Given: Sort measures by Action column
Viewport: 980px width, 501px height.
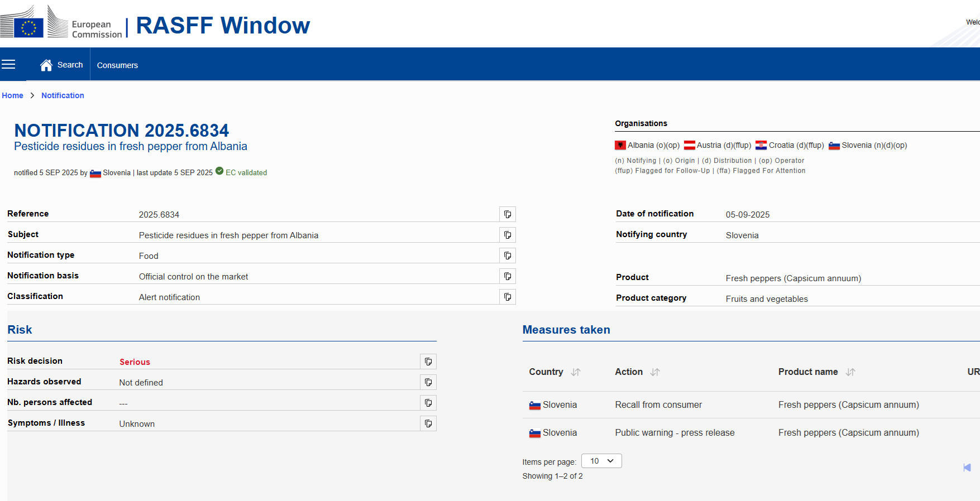Looking at the screenshot, I should click(655, 372).
